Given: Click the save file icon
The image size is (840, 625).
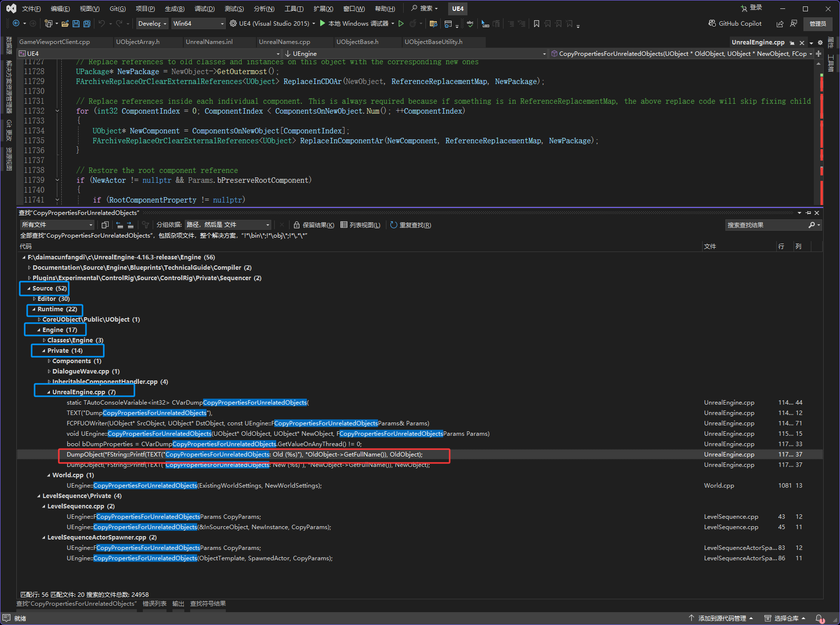Looking at the screenshot, I should (76, 23).
